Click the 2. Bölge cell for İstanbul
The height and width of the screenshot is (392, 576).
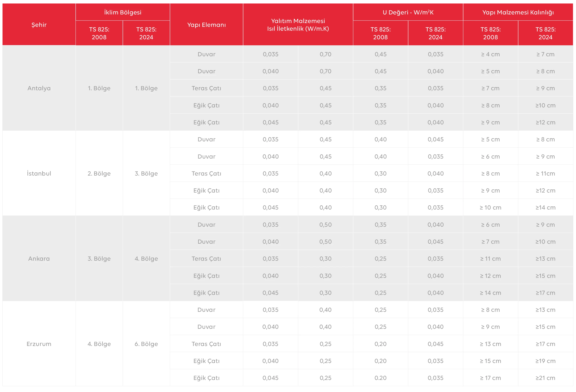99,174
